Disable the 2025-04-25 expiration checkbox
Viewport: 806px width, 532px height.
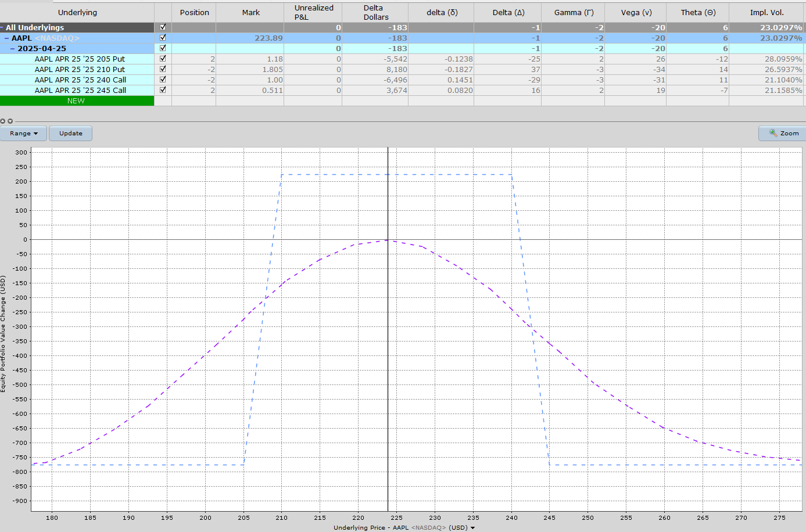coord(163,48)
